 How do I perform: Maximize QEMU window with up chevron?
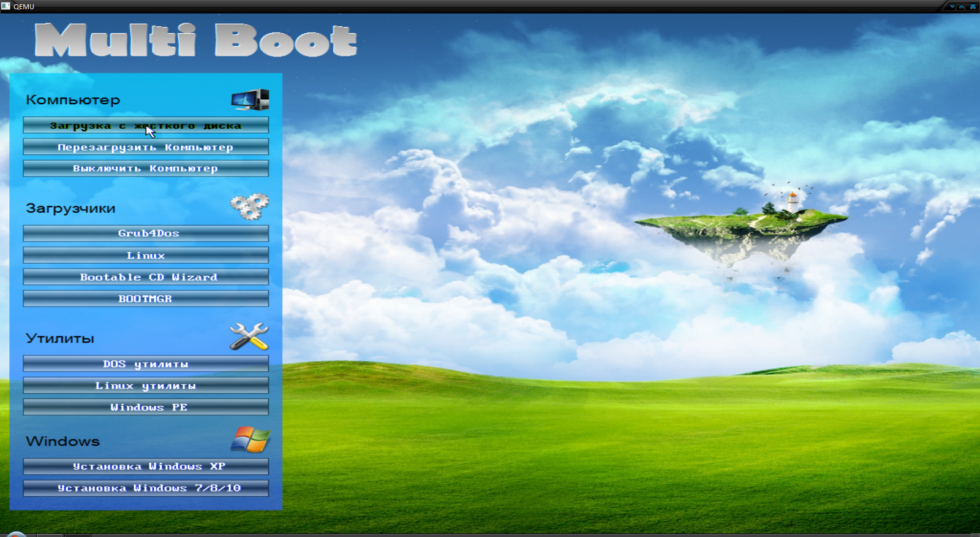(962, 6)
